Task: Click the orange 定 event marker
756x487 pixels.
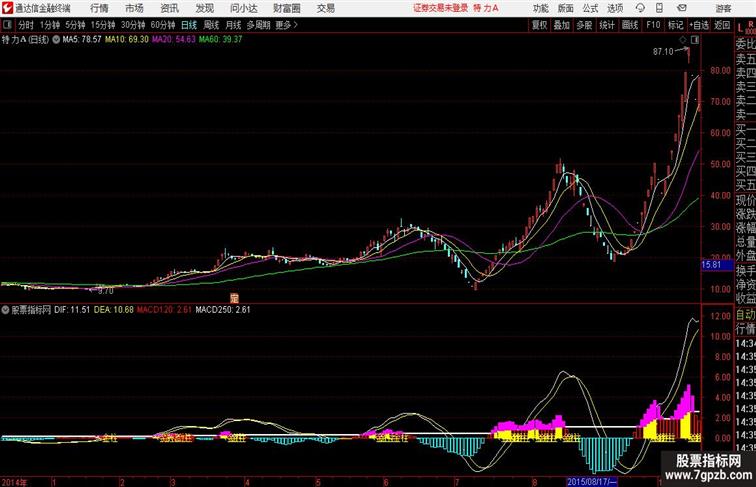Action: pos(234,298)
